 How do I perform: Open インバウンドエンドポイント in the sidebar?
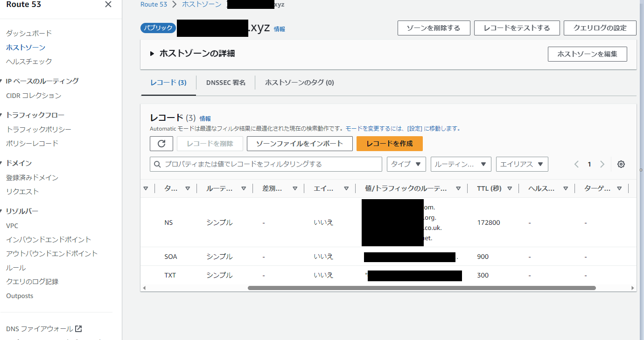coord(49,239)
